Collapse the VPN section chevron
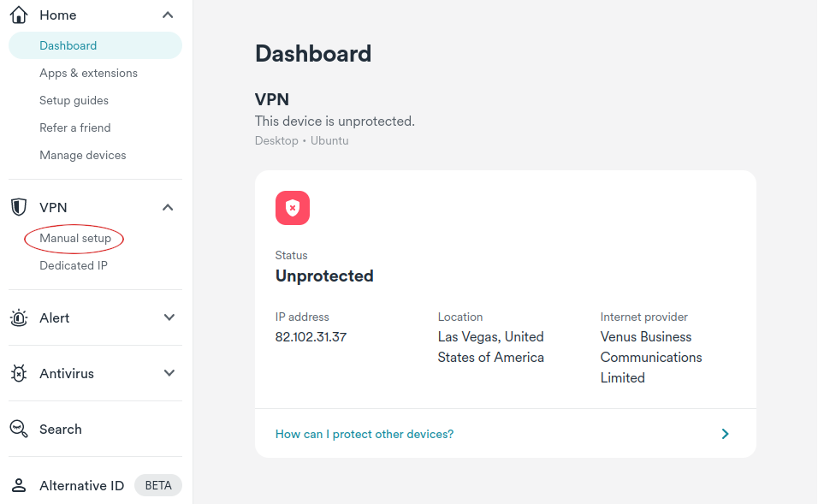Screen dimensions: 824x504 pos(168,207)
